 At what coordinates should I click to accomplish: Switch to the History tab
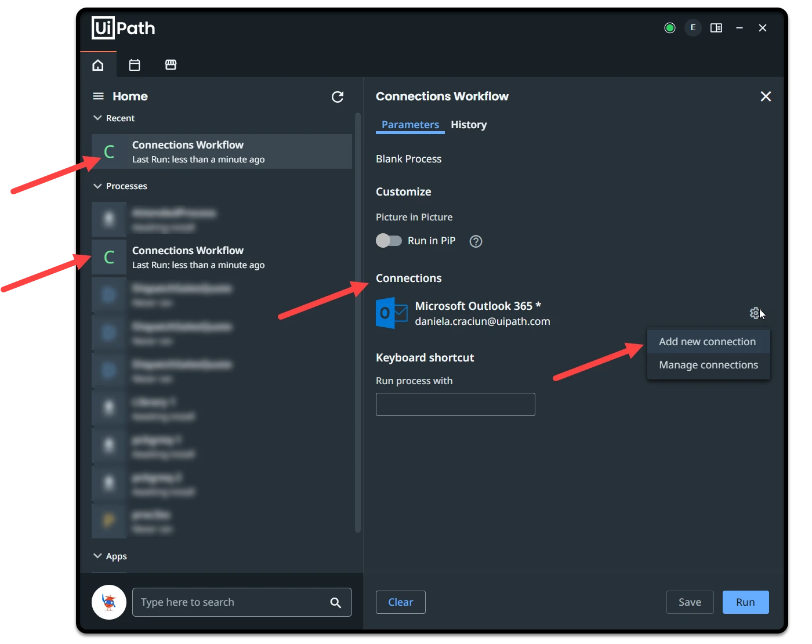point(469,125)
